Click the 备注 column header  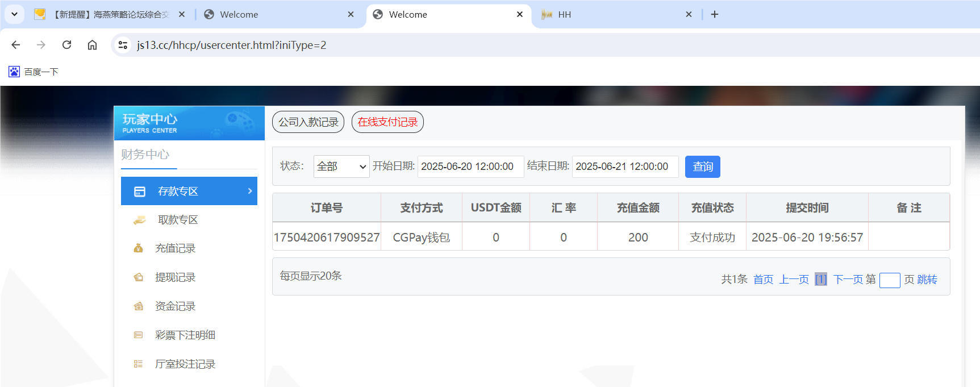909,208
